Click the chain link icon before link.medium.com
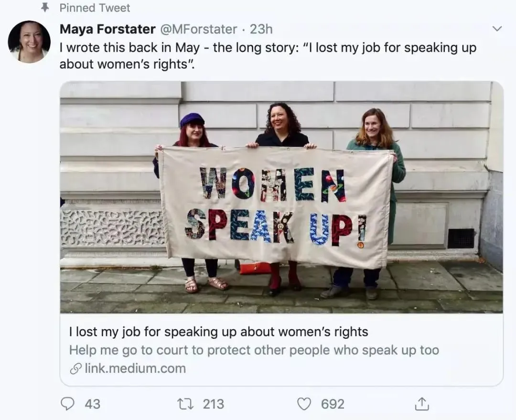The width and height of the screenshot is (516, 420). click(75, 369)
